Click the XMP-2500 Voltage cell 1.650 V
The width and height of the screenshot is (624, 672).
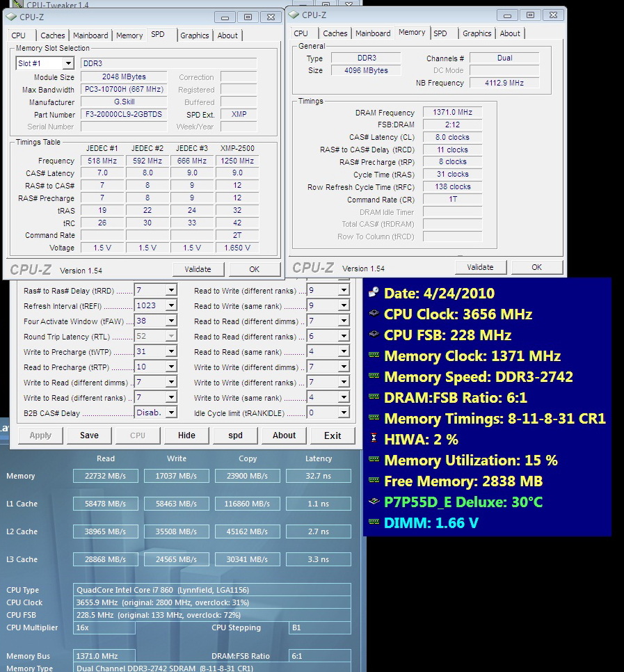237,248
